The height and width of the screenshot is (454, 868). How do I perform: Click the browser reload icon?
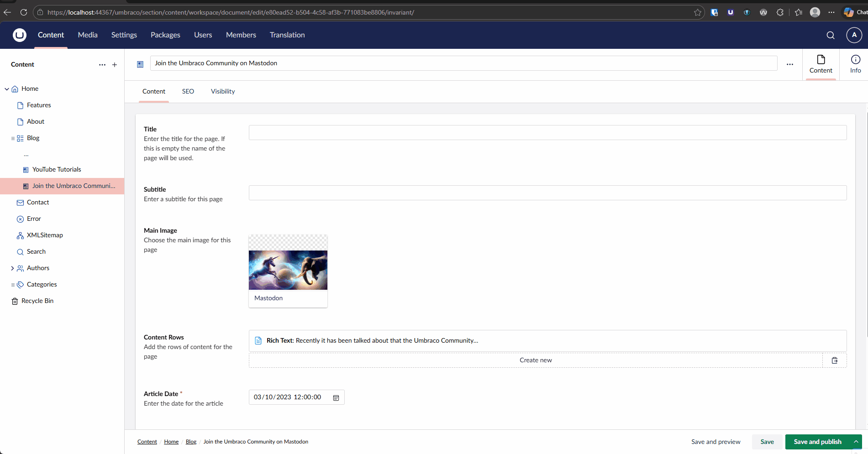[24, 12]
